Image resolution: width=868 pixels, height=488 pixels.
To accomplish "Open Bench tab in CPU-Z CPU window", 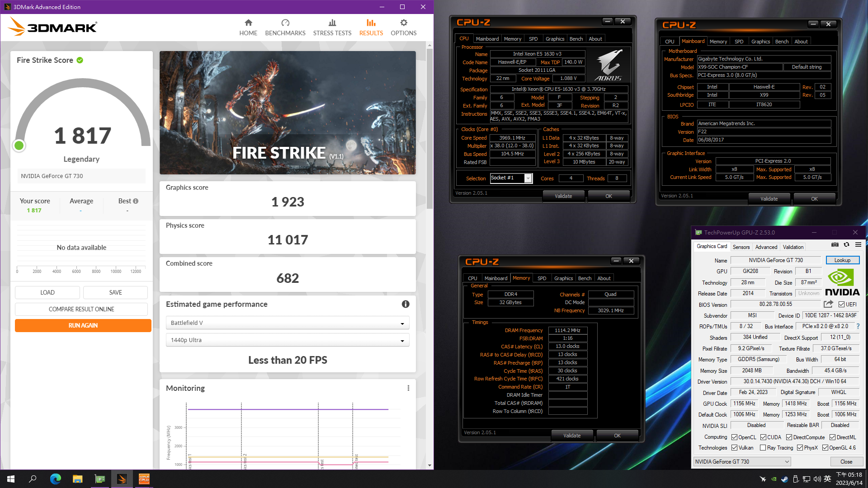I will coord(576,39).
